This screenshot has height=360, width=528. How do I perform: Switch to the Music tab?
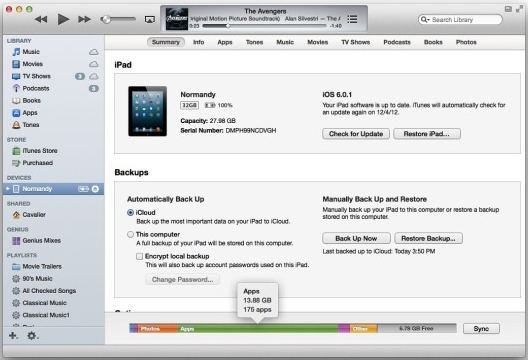285,42
